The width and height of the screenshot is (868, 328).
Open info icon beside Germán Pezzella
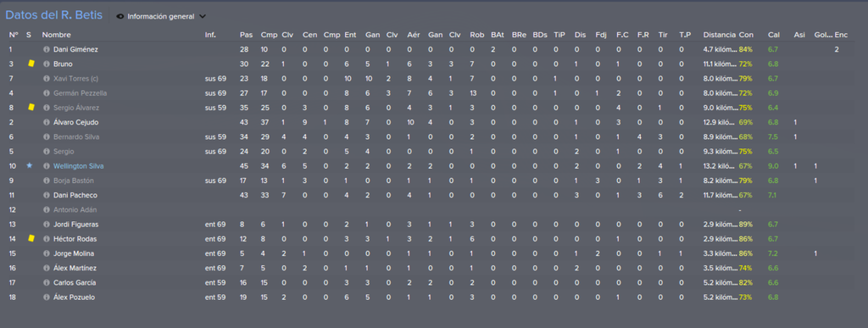pos(47,93)
